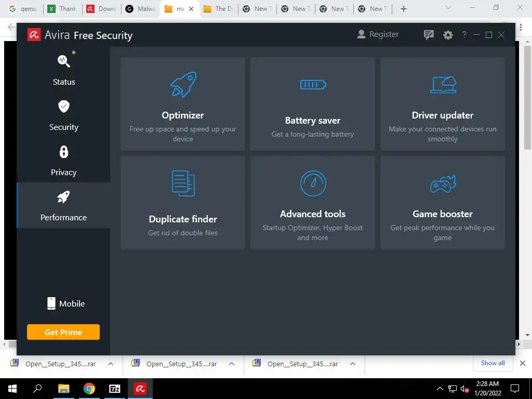Switch to the The D folder tab

(218, 9)
